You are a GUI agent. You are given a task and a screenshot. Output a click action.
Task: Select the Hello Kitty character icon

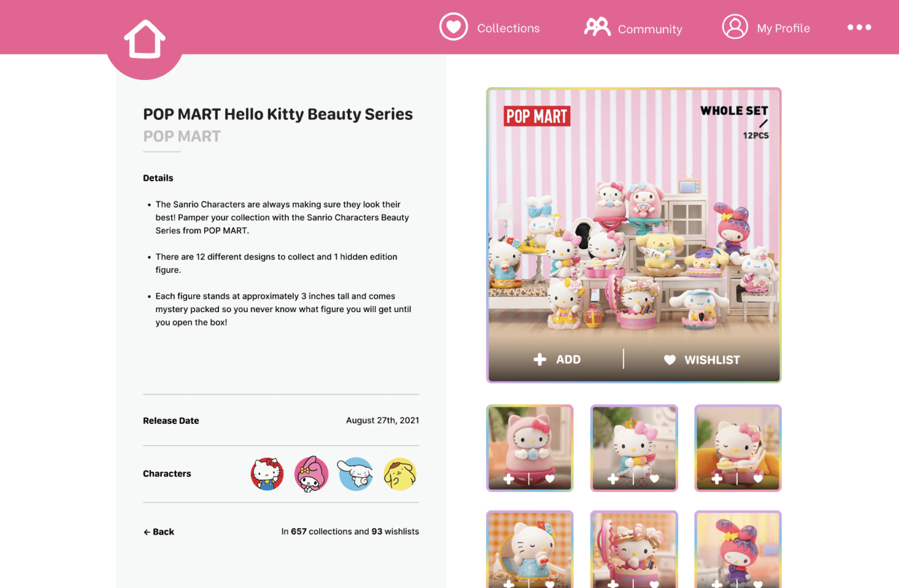pos(267,474)
